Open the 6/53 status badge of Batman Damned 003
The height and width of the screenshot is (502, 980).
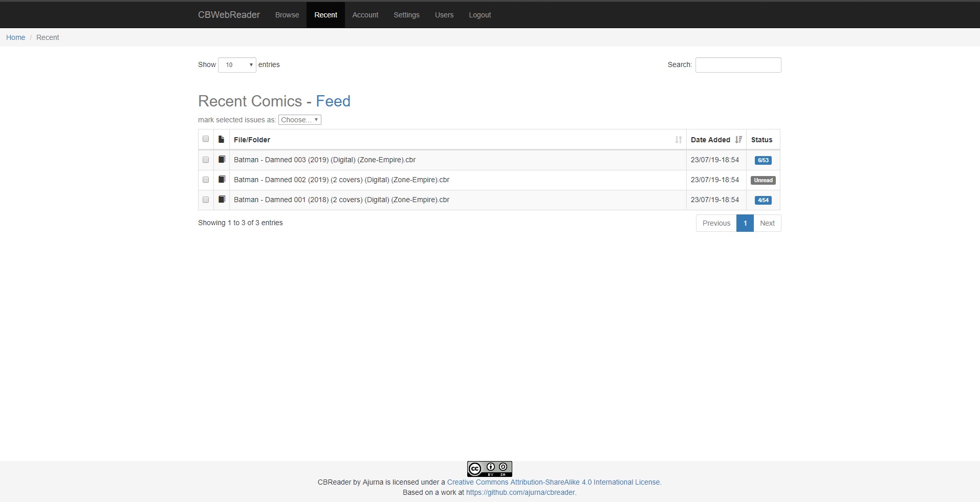pyautogui.click(x=763, y=160)
